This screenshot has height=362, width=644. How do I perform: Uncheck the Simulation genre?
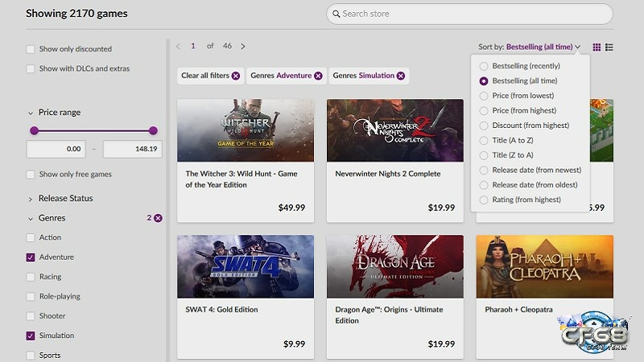click(x=31, y=335)
